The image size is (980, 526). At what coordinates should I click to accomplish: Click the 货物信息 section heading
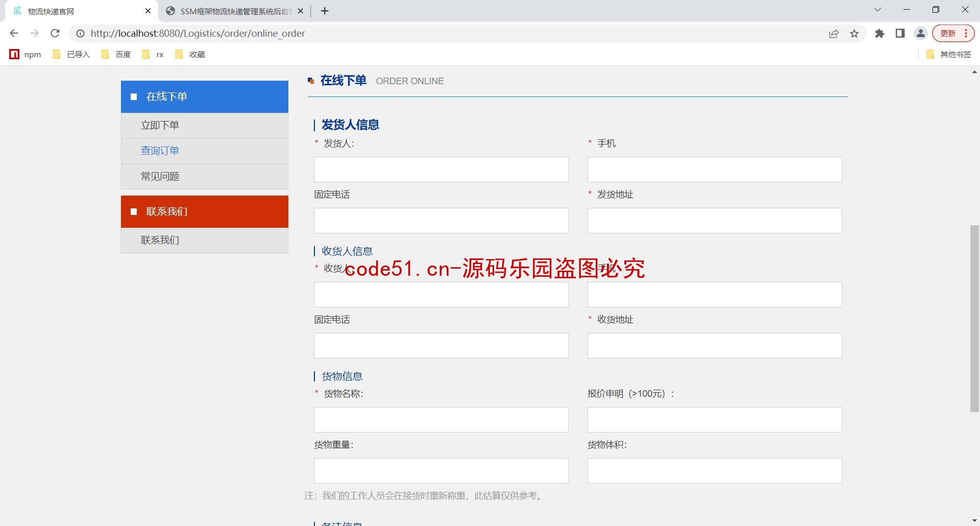pos(342,376)
